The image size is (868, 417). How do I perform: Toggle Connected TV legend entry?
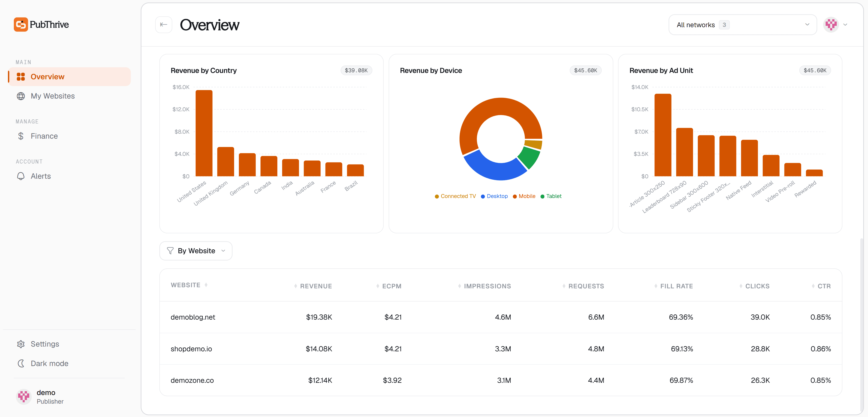point(455,196)
